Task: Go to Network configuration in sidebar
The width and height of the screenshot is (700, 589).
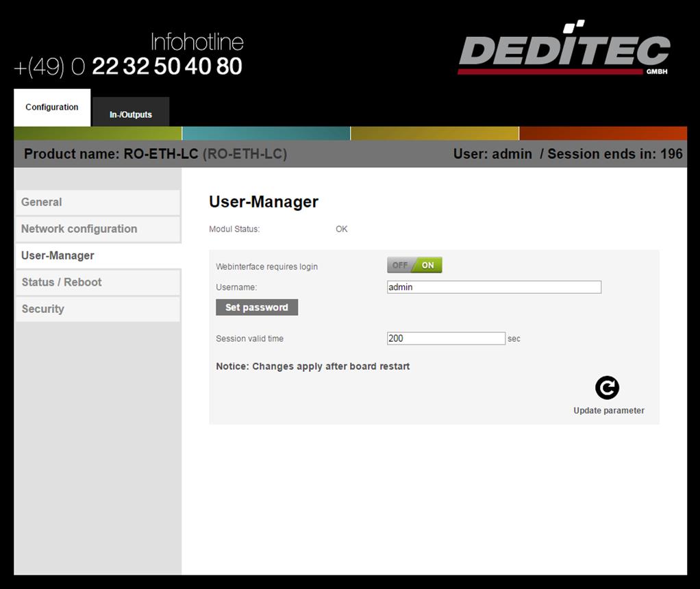Action: point(97,229)
